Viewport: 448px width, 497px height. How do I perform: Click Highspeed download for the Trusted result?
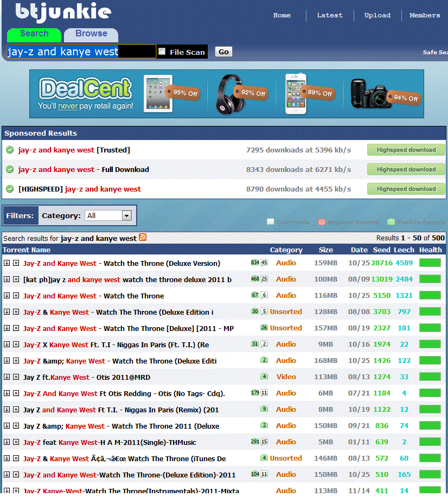[406, 150]
